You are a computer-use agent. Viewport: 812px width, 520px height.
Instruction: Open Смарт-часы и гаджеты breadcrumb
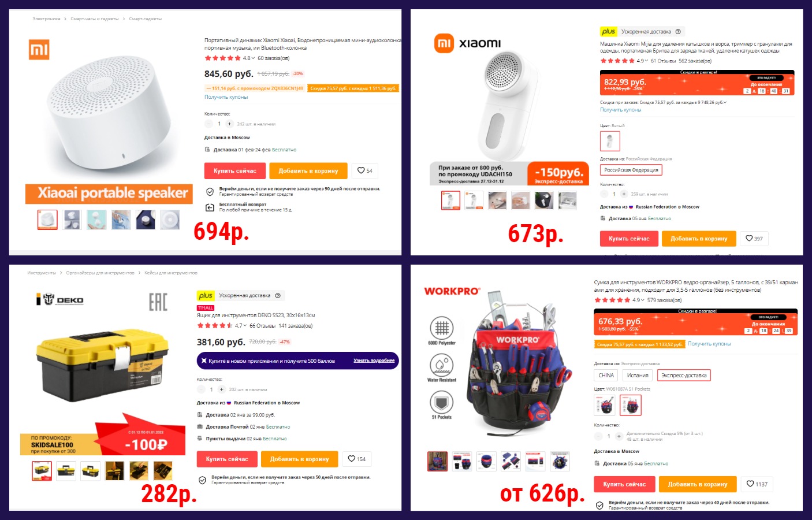pos(95,19)
